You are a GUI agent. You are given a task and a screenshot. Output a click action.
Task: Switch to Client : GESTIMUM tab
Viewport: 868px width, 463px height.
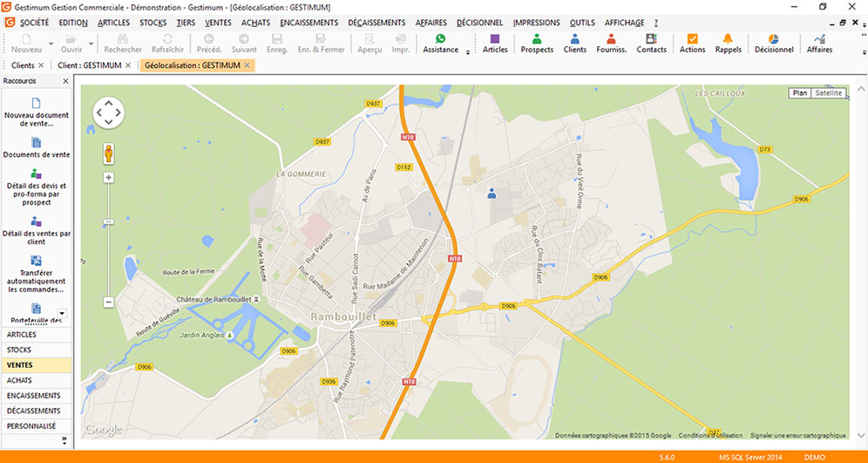89,65
